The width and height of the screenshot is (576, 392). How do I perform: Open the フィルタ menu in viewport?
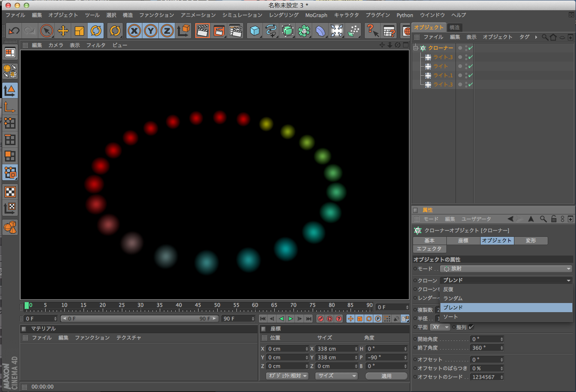click(96, 45)
